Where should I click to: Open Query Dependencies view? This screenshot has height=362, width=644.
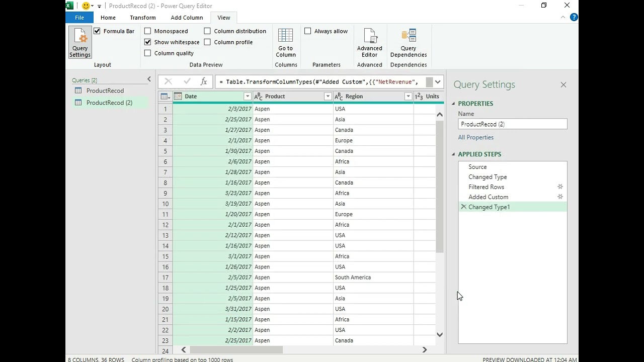point(409,42)
